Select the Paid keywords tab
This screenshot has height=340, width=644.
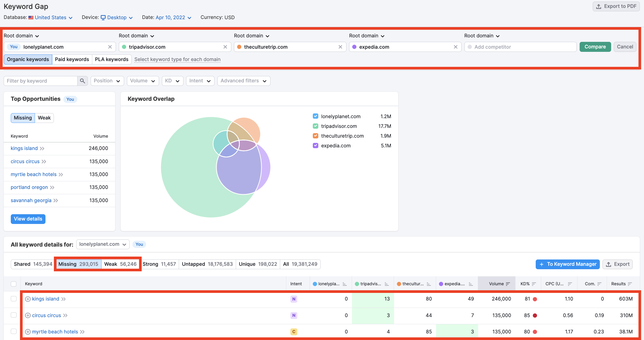pyautogui.click(x=72, y=59)
